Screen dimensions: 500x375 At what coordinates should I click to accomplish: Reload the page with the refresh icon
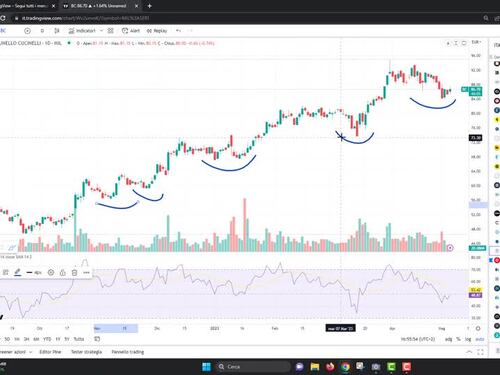coord(3,18)
